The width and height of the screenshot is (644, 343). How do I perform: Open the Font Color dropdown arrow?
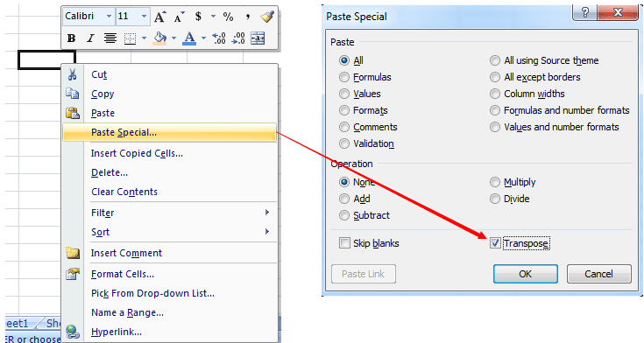203,38
